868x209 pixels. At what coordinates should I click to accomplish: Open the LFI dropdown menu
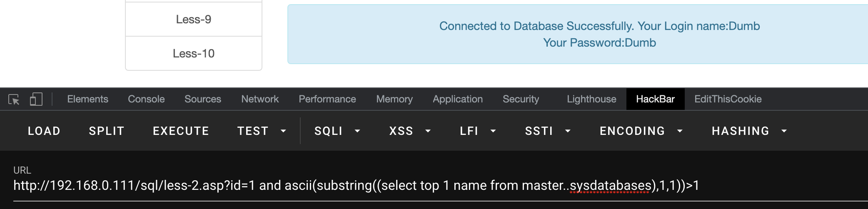point(477,131)
